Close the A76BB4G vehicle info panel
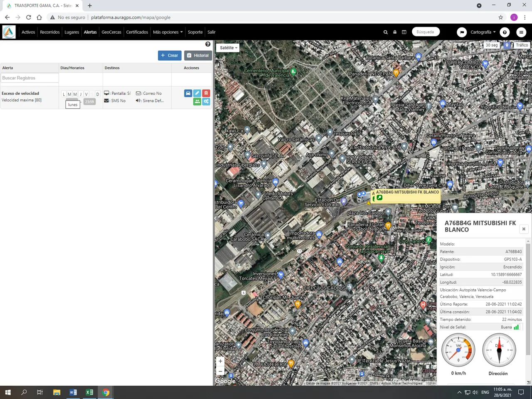Viewport: 532px width, 399px height. [524, 229]
